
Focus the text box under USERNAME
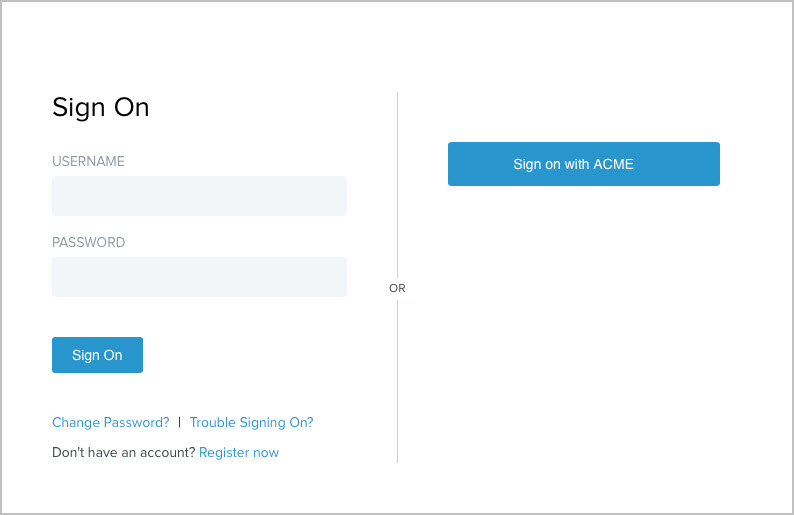point(199,196)
